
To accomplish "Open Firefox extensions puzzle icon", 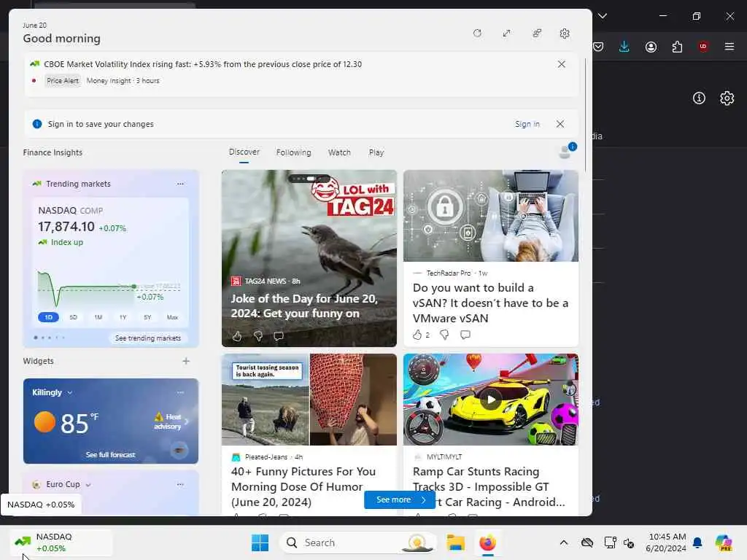I will 677,47.
